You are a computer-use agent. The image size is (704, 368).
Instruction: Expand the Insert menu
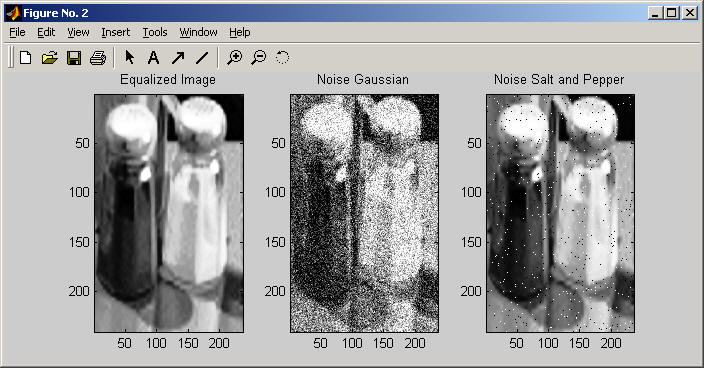115,32
